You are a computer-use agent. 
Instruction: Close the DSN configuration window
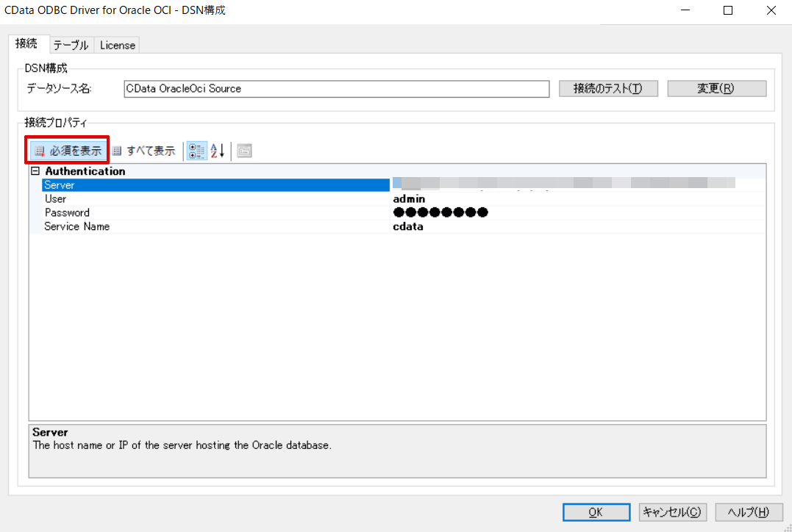pyautogui.click(x=771, y=10)
